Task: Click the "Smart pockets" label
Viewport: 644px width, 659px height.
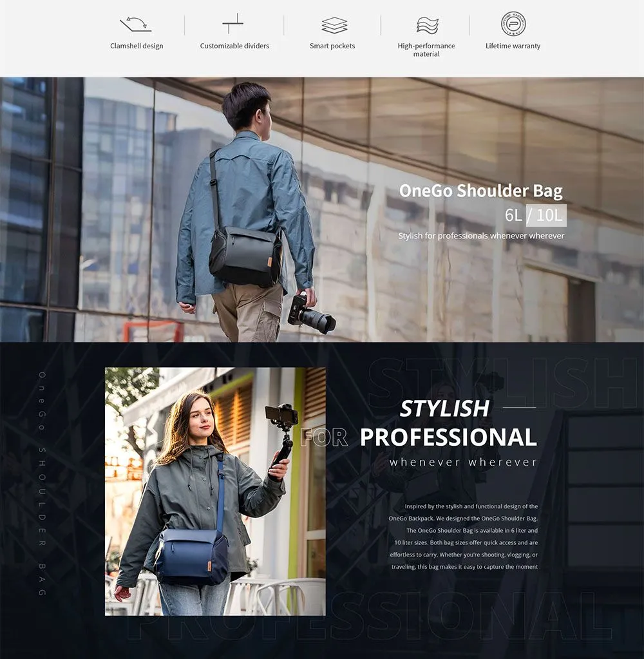Action: pyautogui.click(x=332, y=46)
